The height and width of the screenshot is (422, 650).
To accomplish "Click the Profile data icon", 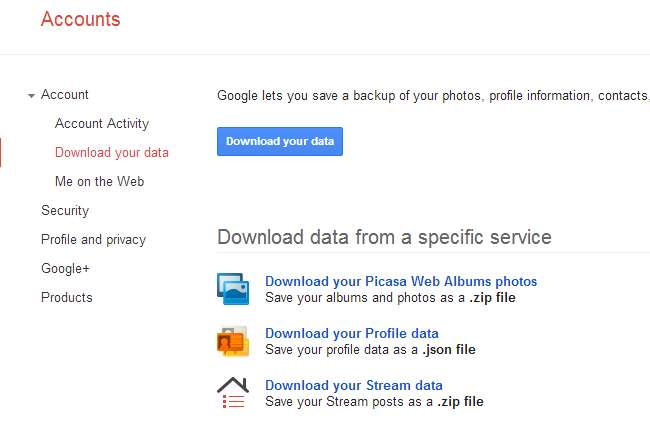I will [233, 341].
